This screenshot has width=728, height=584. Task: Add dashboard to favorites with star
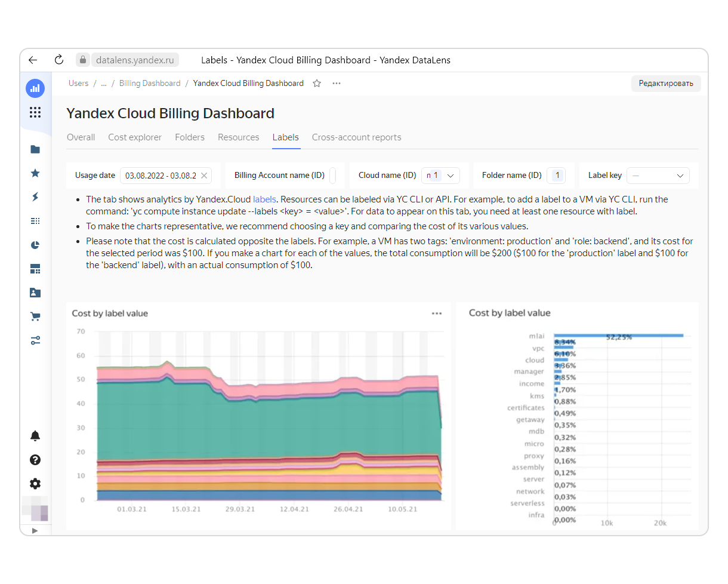click(x=317, y=84)
